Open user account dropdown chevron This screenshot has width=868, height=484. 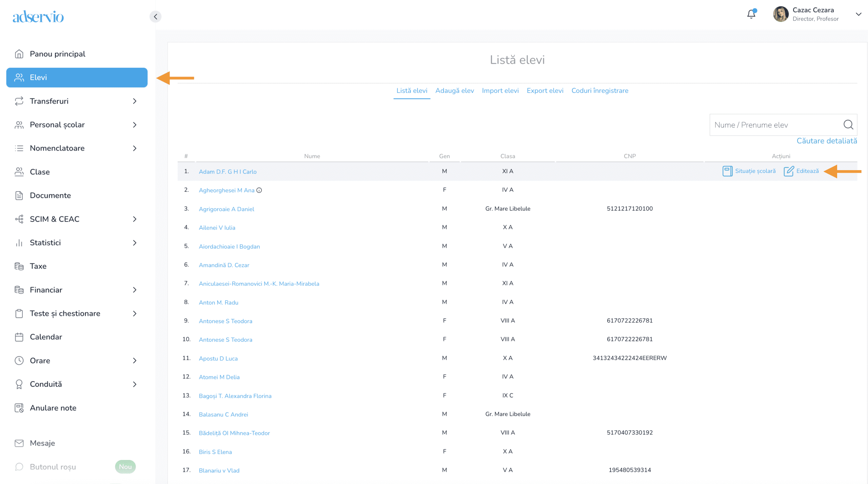click(x=858, y=14)
